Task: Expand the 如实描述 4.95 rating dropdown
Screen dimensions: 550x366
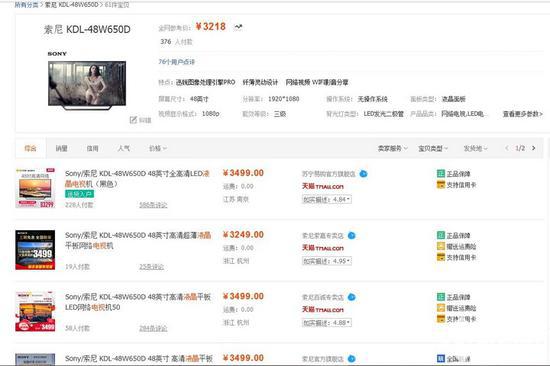Action: pos(327,261)
